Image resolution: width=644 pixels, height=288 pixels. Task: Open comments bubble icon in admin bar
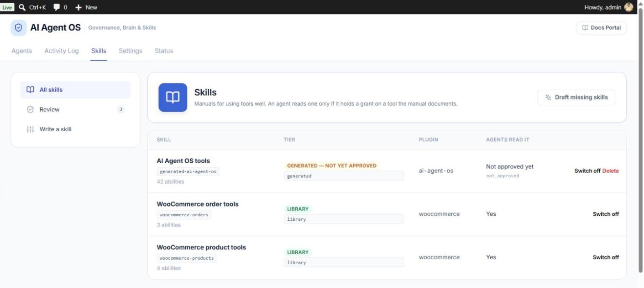tap(57, 7)
